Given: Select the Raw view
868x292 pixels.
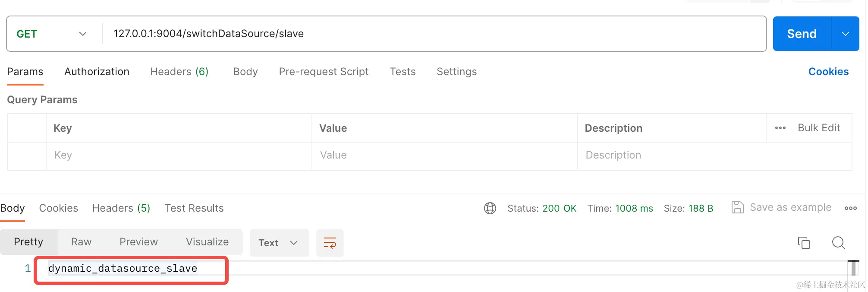Looking at the screenshot, I should 81,242.
